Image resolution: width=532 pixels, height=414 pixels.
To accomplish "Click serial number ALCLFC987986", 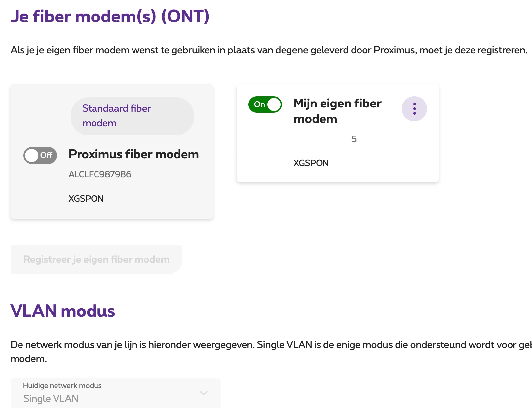I will [100, 174].
